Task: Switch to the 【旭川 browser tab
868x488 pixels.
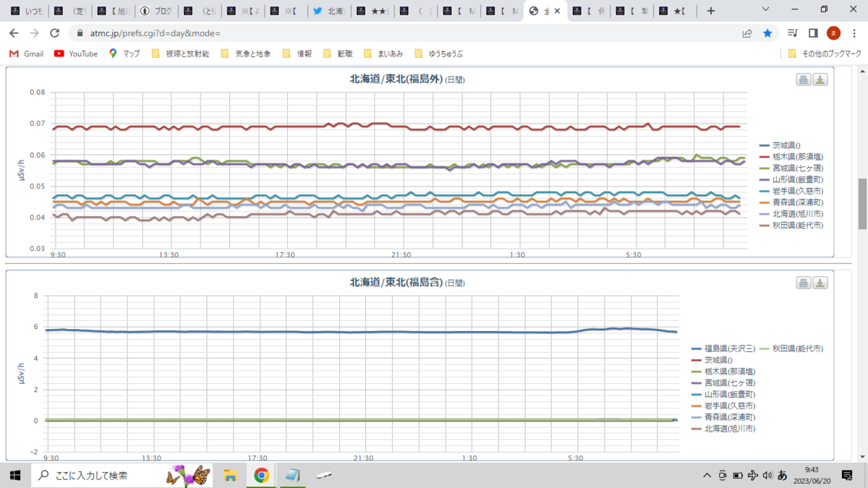Action: tap(111, 11)
